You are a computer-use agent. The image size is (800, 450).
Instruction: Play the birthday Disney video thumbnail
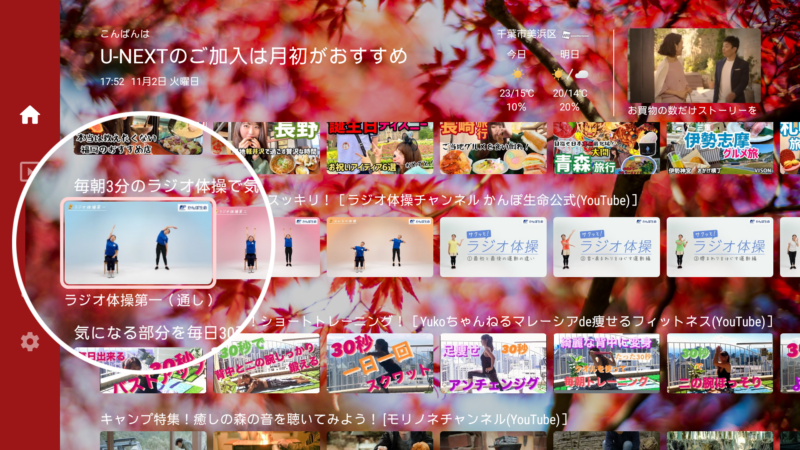point(379,148)
